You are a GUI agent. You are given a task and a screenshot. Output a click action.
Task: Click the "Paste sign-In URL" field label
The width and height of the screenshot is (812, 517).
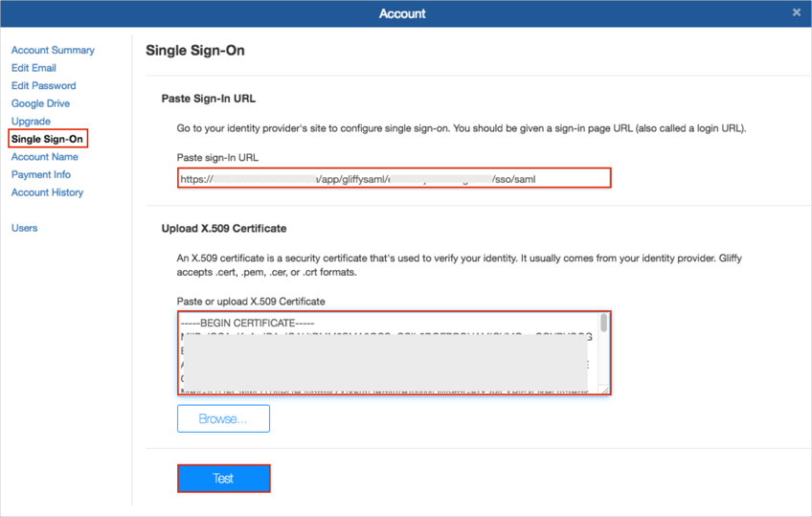217,157
